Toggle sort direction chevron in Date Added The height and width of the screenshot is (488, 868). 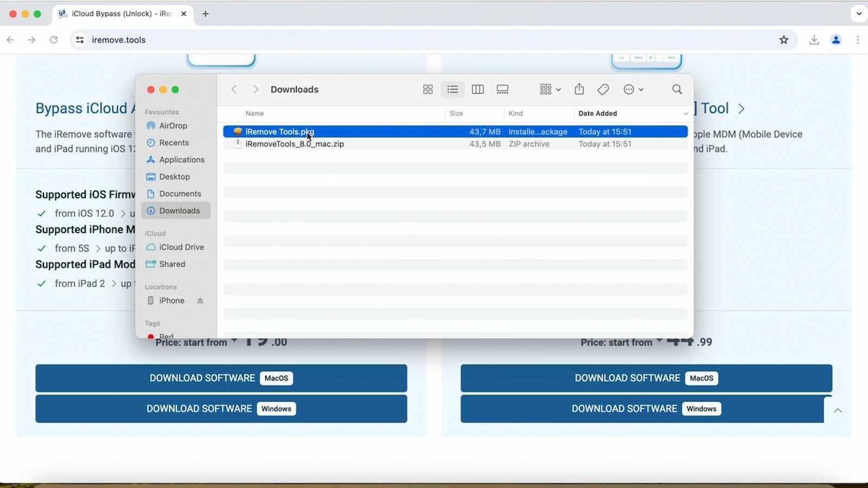coord(685,114)
